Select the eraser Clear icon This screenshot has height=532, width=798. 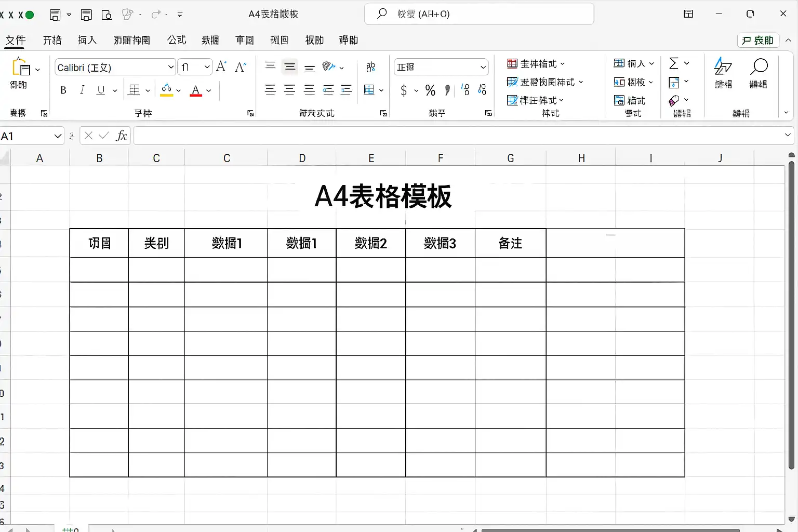tap(674, 100)
